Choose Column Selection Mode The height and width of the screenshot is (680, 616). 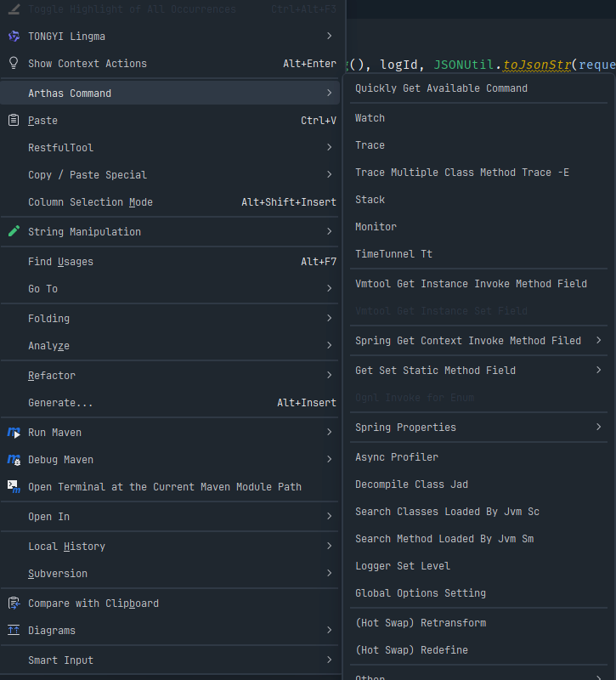tap(90, 202)
